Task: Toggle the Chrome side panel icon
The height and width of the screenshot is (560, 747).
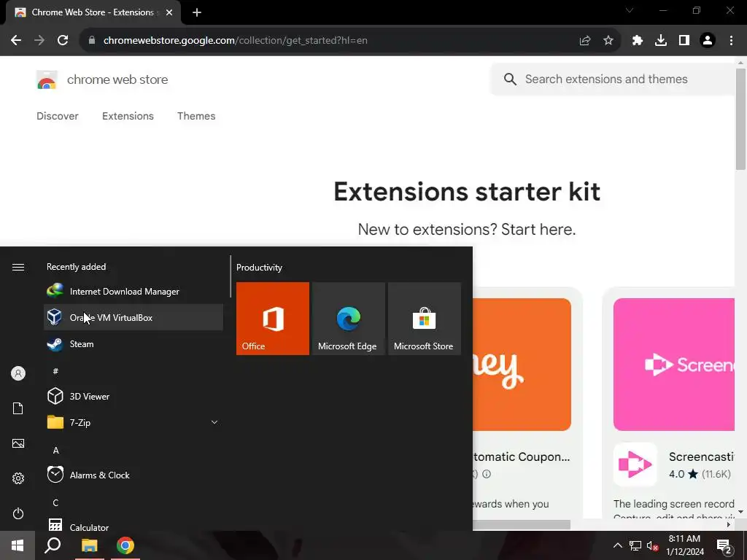Action: pyautogui.click(x=684, y=41)
